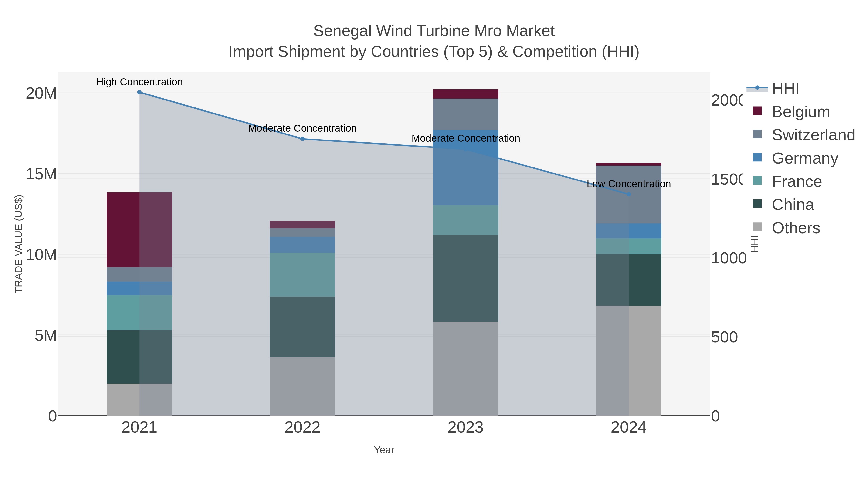Click the 2022 France bar segment
868x488 pixels.
pyautogui.click(x=303, y=275)
